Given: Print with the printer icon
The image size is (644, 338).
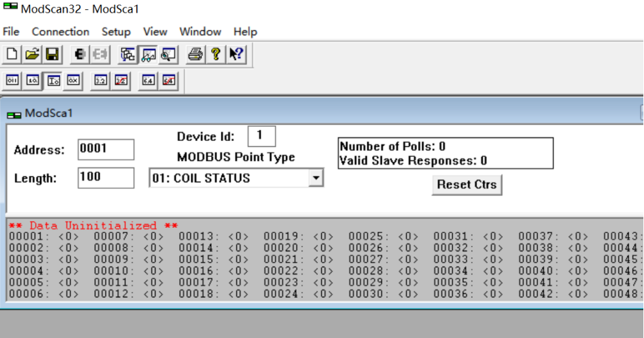Looking at the screenshot, I should 195,54.
